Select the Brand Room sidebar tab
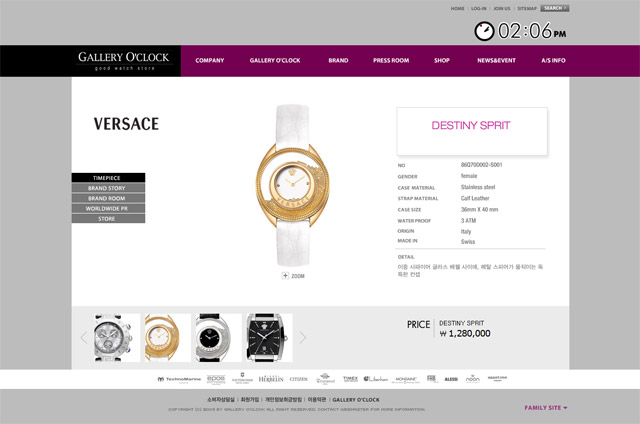Viewport: 640px width, 424px height. coord(108,198)
